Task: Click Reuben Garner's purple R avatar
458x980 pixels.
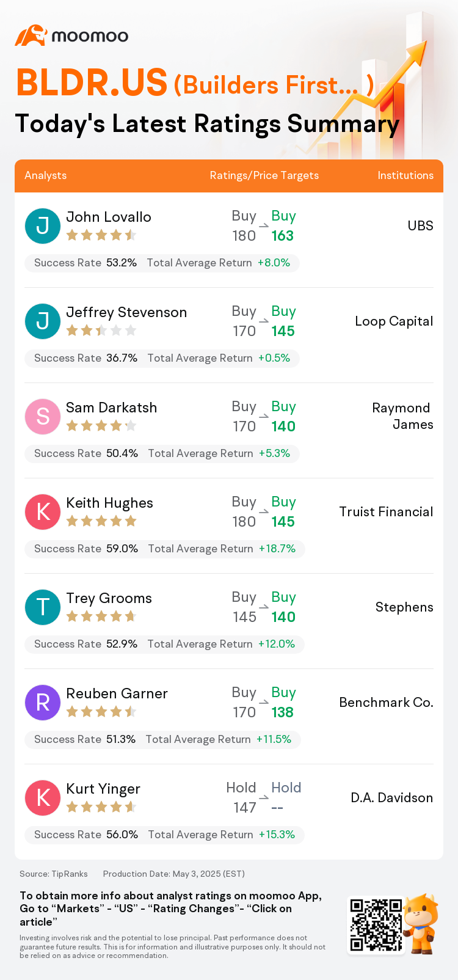Action: click(43, 702)
